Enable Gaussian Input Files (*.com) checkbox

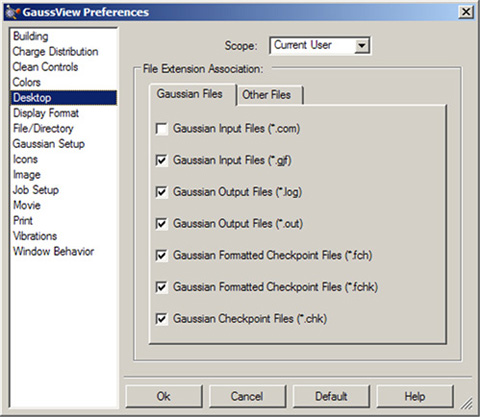pos(162,129)
